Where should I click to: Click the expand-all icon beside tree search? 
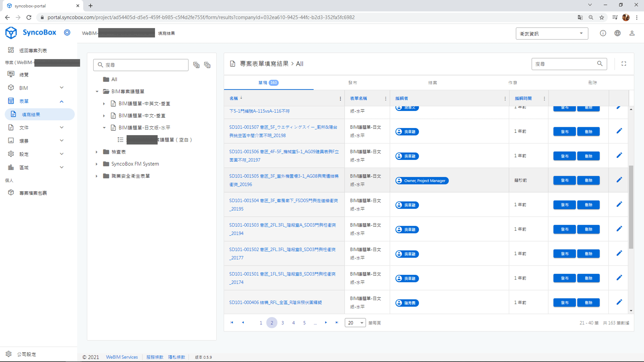pyautogui.click(x=196, y=65)
